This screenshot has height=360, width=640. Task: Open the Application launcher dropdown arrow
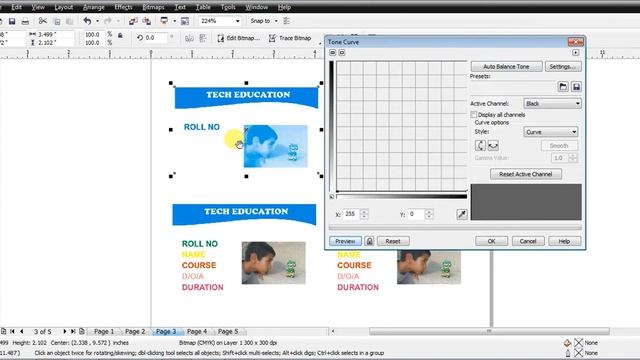[174, 21]
